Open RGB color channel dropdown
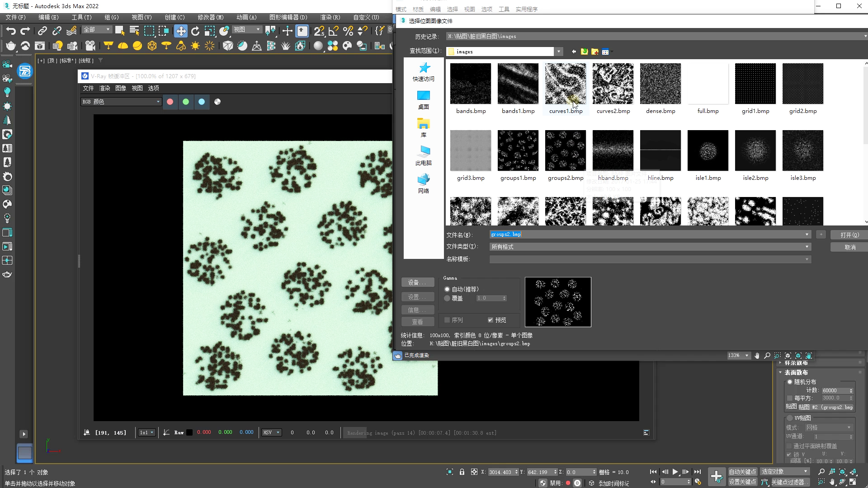 pyautogui.click(x=121, y=102)
